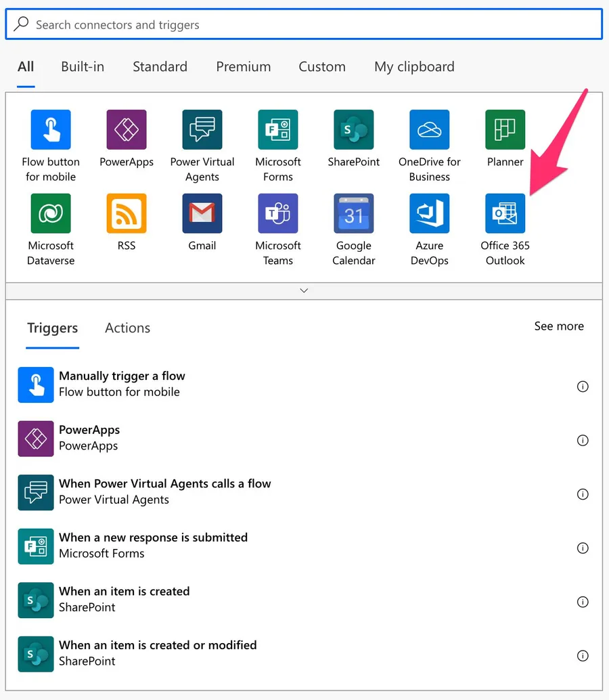Choose the Manually trigger a flow trigger

pyautogui.click(x=122, y=384)
